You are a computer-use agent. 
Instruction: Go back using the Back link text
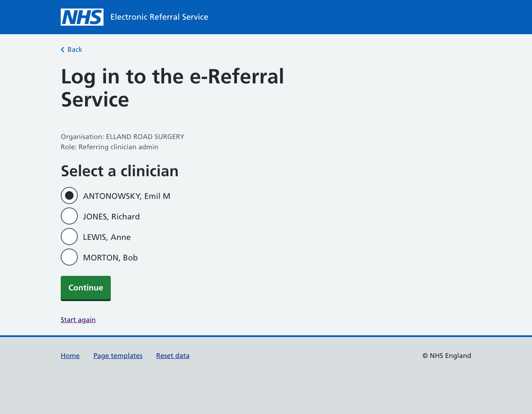(75, 50)
